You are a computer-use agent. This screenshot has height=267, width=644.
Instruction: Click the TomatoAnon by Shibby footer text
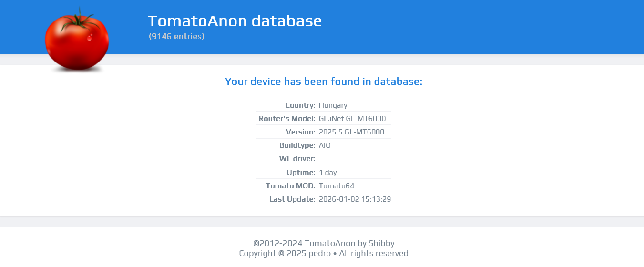coord(324,243)
